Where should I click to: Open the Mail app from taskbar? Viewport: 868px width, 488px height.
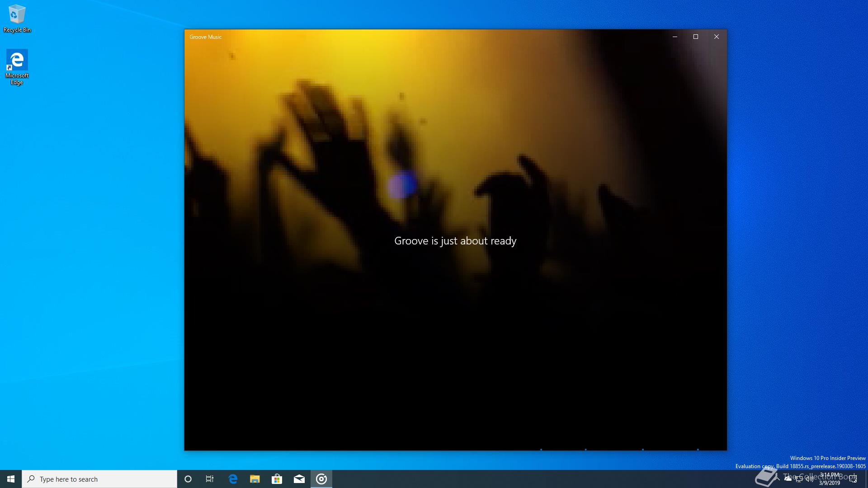[x=299, y=479]
